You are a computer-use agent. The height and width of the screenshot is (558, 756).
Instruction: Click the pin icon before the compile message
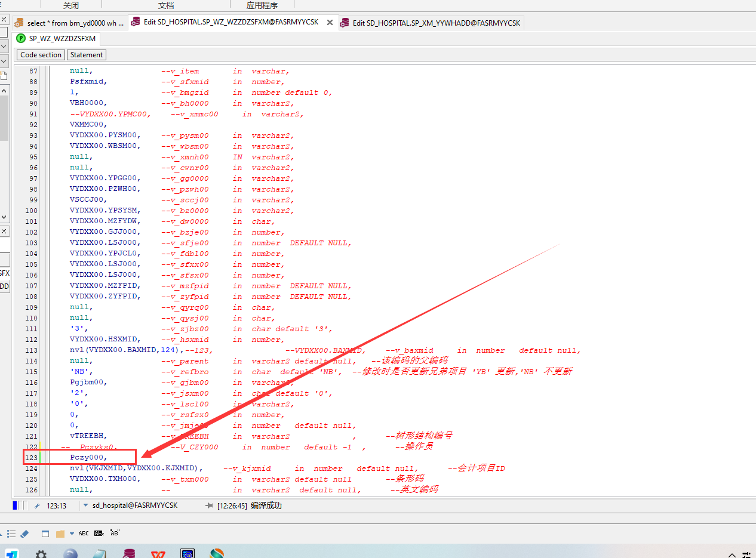coord(209,505)
